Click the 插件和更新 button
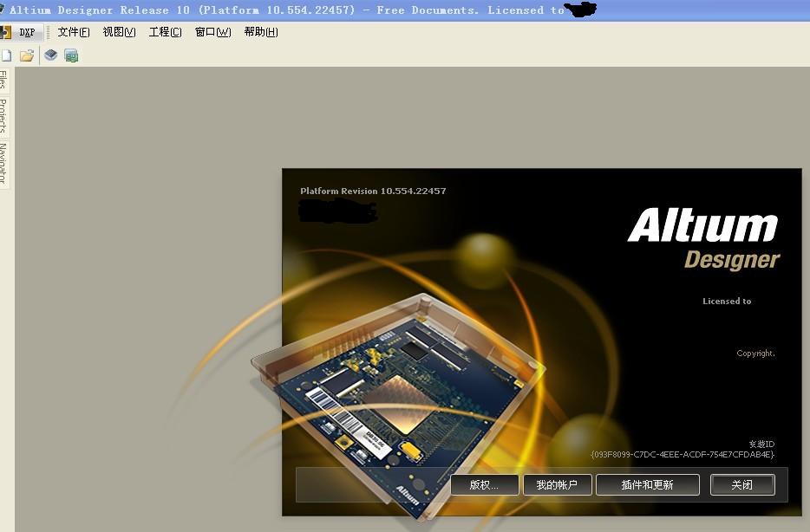The height and width of the screenshot is (532, 810). pos(647,485)
